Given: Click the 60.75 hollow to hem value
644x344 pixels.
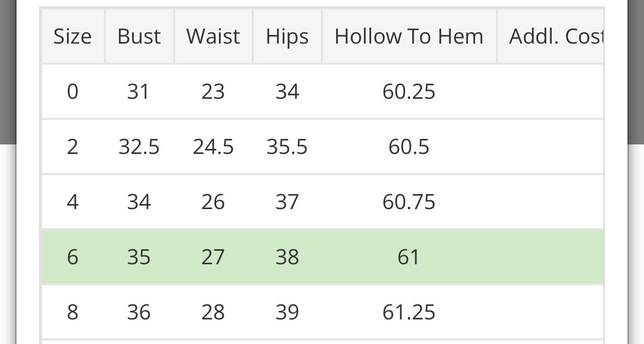Looking at the screenshot, I should 409,202.
